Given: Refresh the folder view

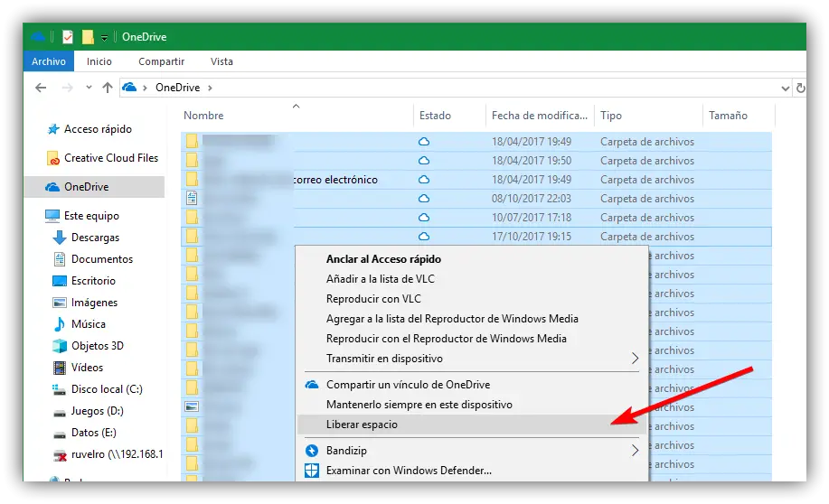Looking at the screenshot, I should [800, 89].
